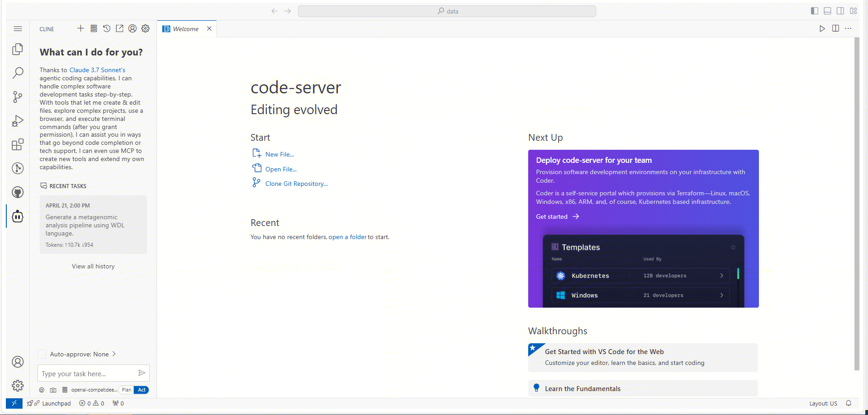The height and width of the screenshot is (415, 868).
Task: Open errors and warnings status item
Action: pyautogui.click(x=92, y=403)
